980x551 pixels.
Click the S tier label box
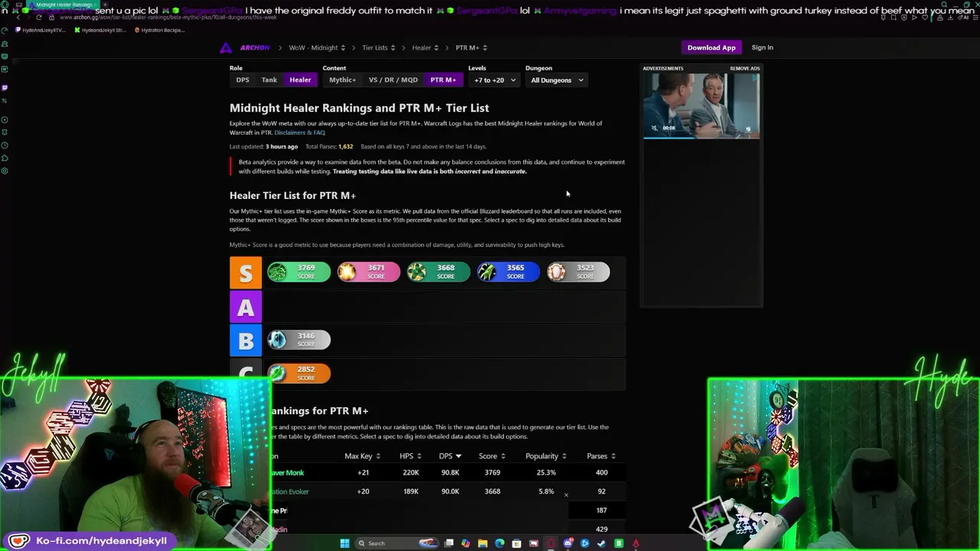(246, 272)
